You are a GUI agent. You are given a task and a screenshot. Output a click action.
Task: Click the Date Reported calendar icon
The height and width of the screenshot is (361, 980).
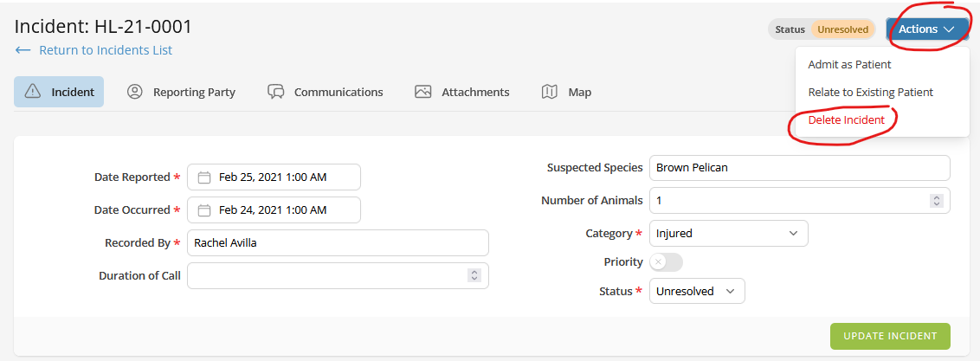(204, 177)
